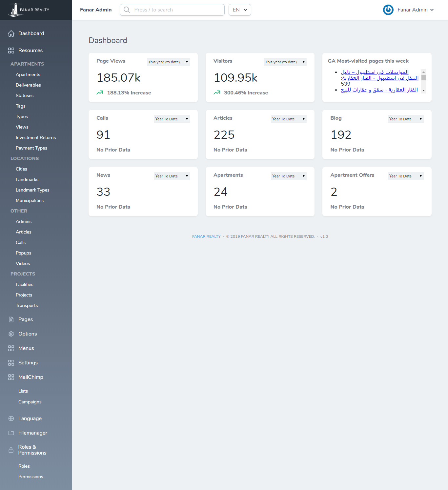Click the Fanar Realty logo
The width and height of the screenshot is (448, 490).
tap(29, 10)
